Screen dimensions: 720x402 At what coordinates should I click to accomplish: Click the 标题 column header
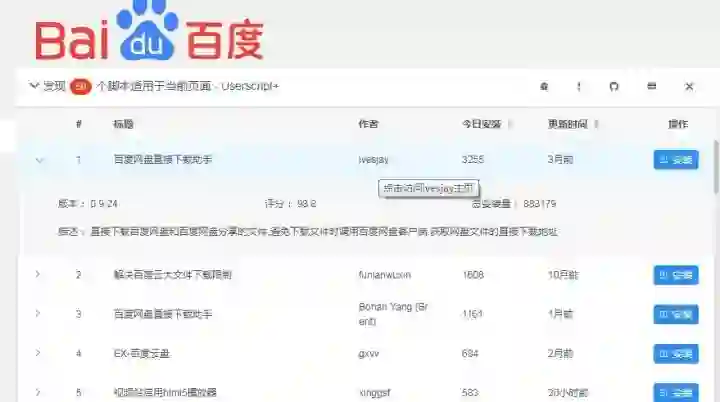(123, 124)
